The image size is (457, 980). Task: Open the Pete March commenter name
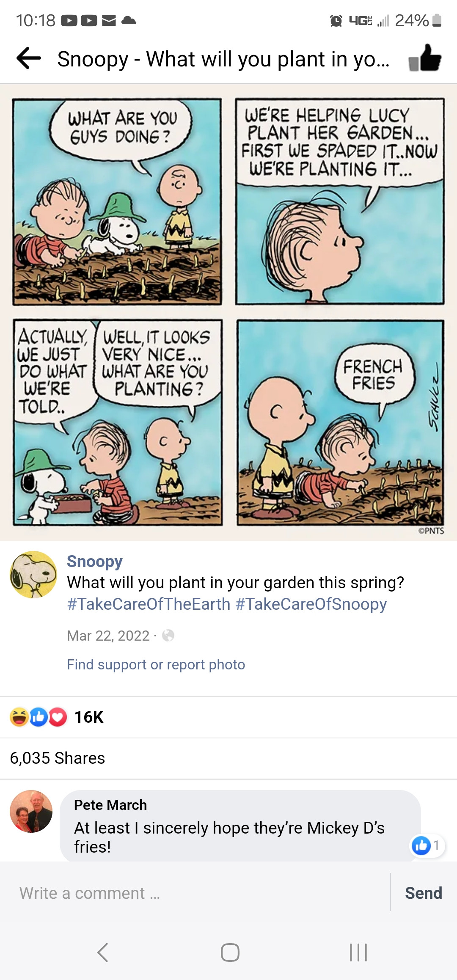110,805
